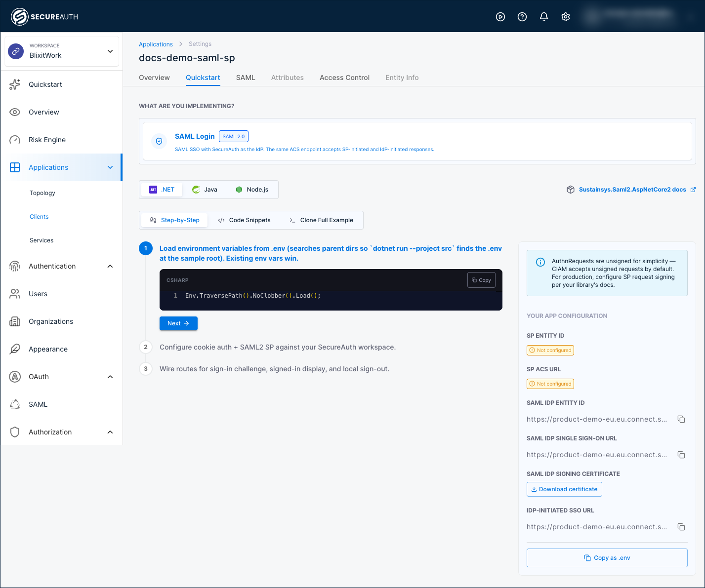This screenshot has height=588, width=705.
Task: Click the Organizations building icon
Action: pyautogui.click(x=15, y=321)
